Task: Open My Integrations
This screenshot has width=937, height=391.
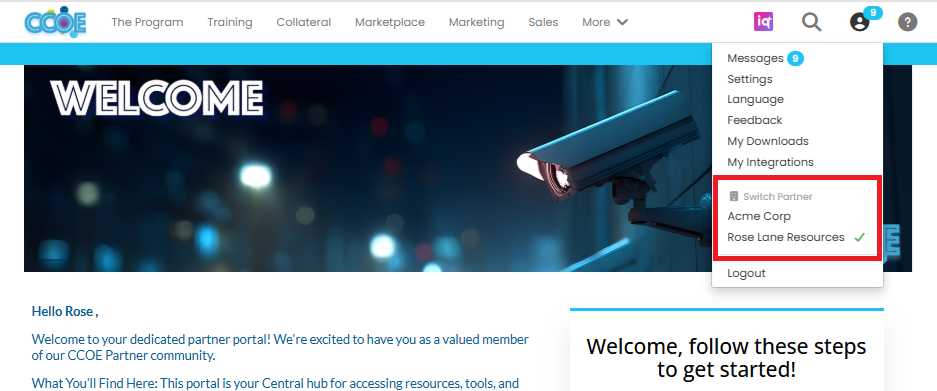Action: pyautogui.click(x=770, y=162)
